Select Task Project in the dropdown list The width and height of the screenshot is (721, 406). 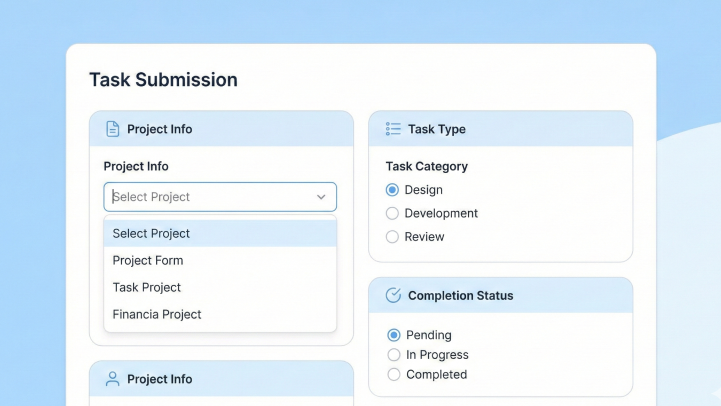[x=147, y=287]
